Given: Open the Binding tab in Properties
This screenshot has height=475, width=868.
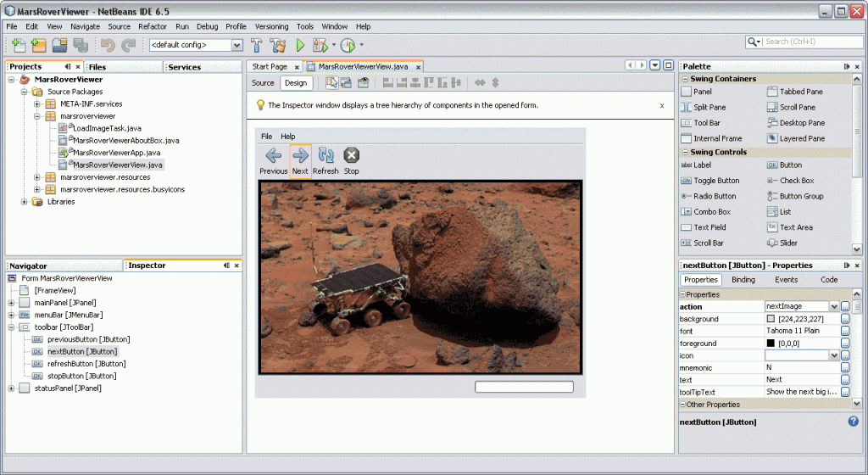Looking at the screenshot, I should coord(743,280).
